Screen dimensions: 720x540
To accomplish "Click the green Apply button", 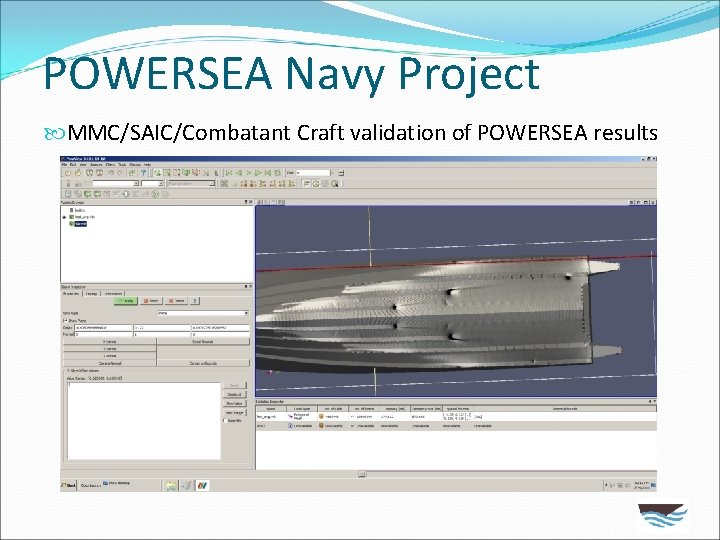I will pyautogui.click(x=126, y=301).
